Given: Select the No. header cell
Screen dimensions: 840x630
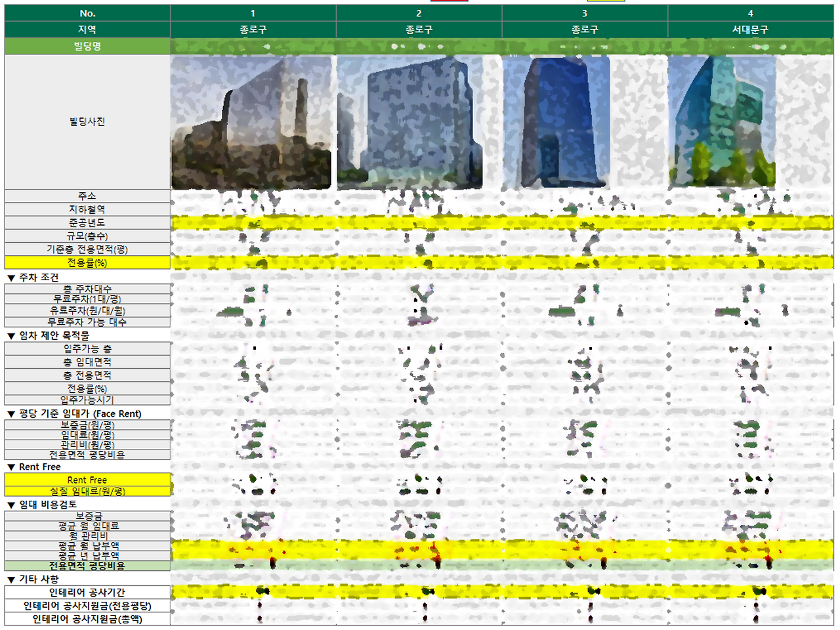Looking at the screenshot, I should click(x=87, y=13).
